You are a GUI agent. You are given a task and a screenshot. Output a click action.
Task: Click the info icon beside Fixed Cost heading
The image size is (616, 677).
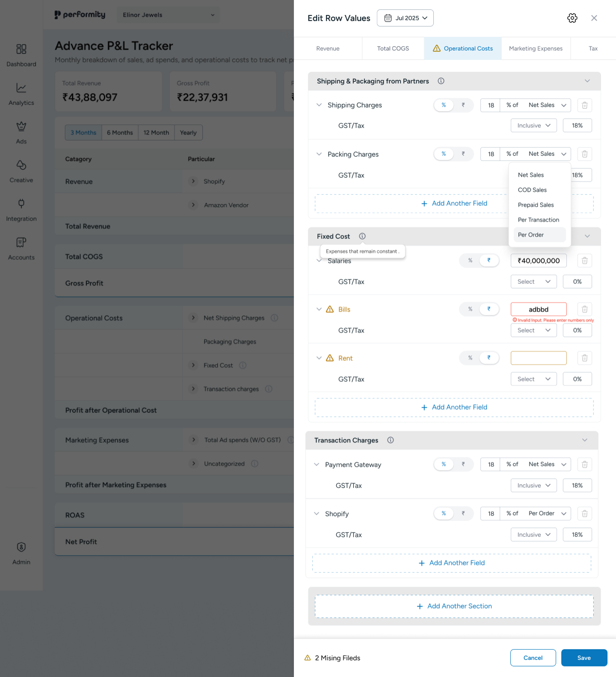(362, 236)
